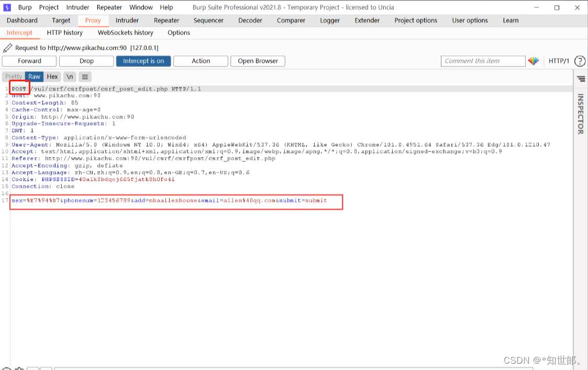Open the Project options tab
Screen dimensions: 588x370
coord(416,20)
